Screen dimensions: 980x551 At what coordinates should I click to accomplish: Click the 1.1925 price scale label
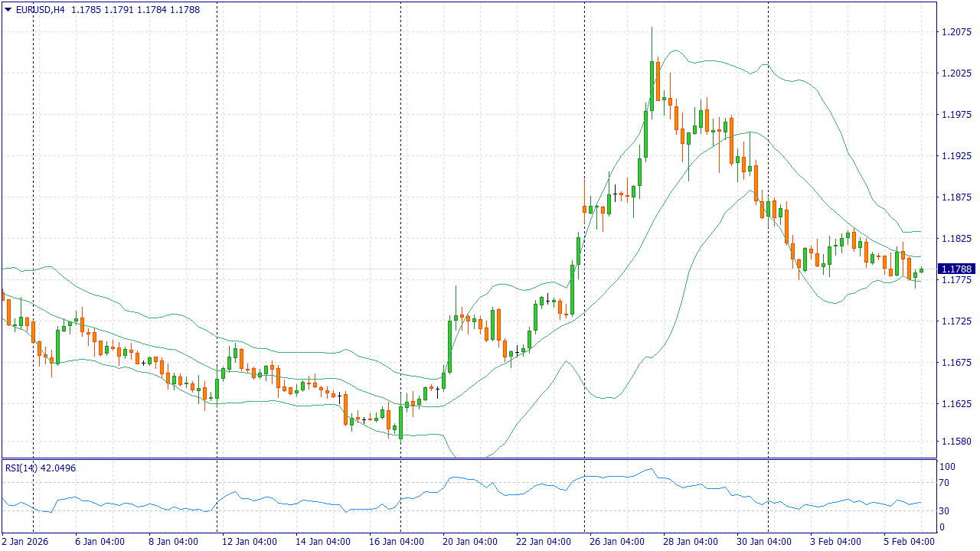(x=955, y=156)
